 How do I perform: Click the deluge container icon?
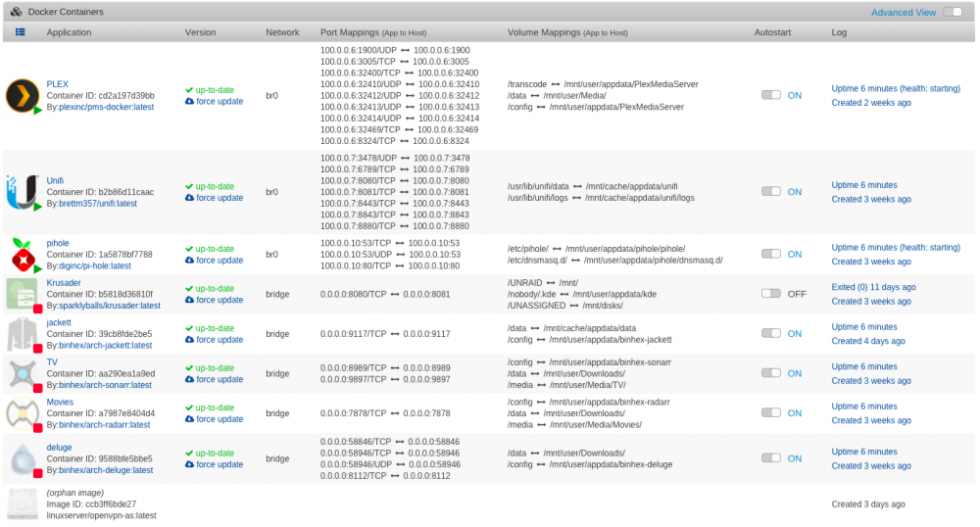pyautogui.click(x=23, y=459)
